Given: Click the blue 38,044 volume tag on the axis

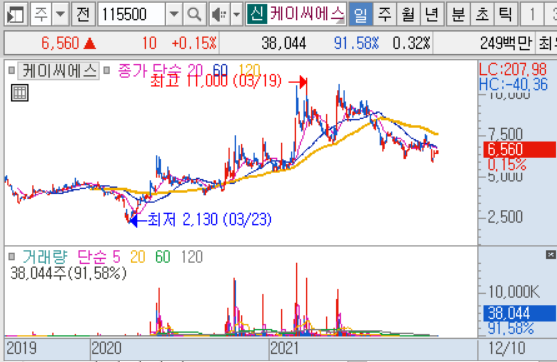Looking at the screenshot, I should point(519,313).
